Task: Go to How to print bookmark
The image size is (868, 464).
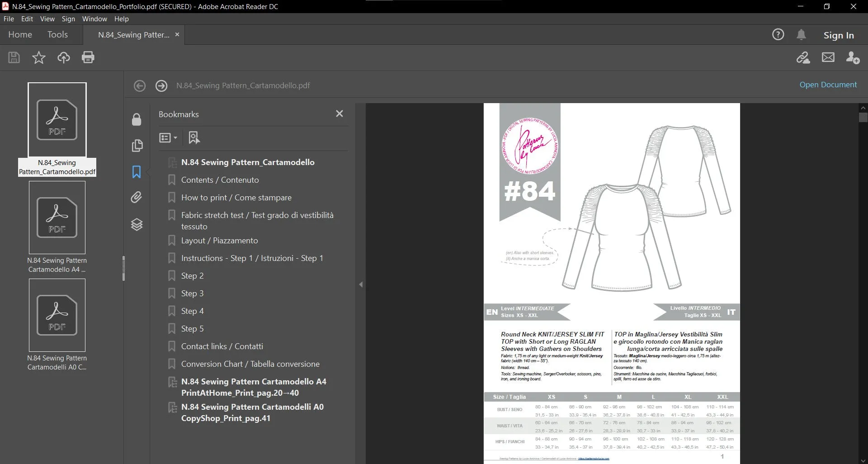Action: click(236, 197)
